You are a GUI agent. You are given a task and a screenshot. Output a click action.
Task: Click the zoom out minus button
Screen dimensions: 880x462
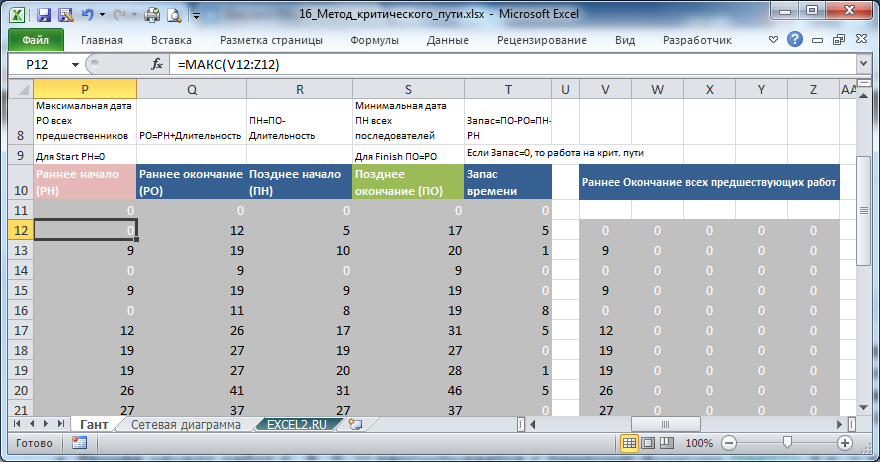tap(728, 443)
